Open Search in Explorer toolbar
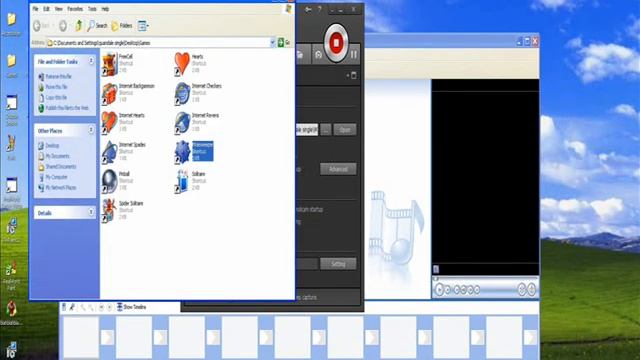 tap(97, 26)
